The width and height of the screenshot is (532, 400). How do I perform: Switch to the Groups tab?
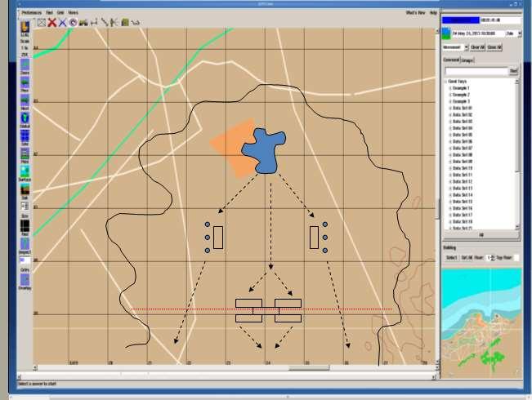467,60
